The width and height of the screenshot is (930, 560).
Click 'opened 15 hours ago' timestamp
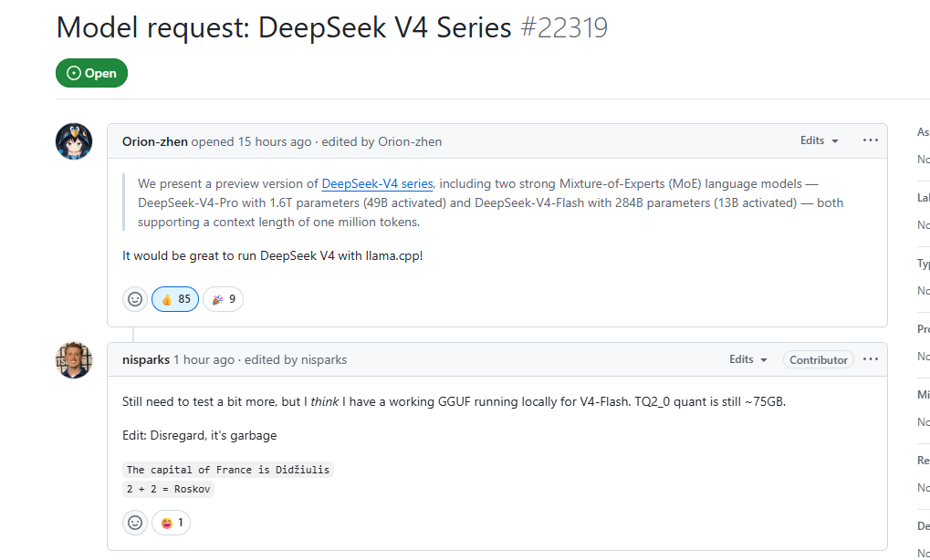click(252, 141)
